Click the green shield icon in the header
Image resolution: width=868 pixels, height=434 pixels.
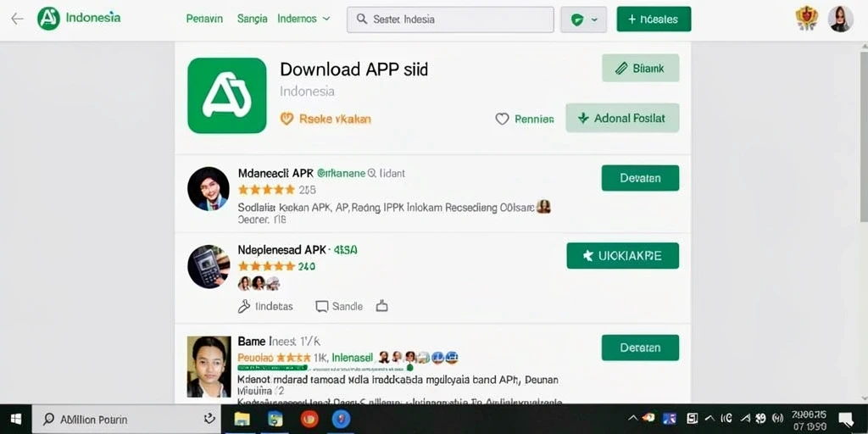[577, 20]
